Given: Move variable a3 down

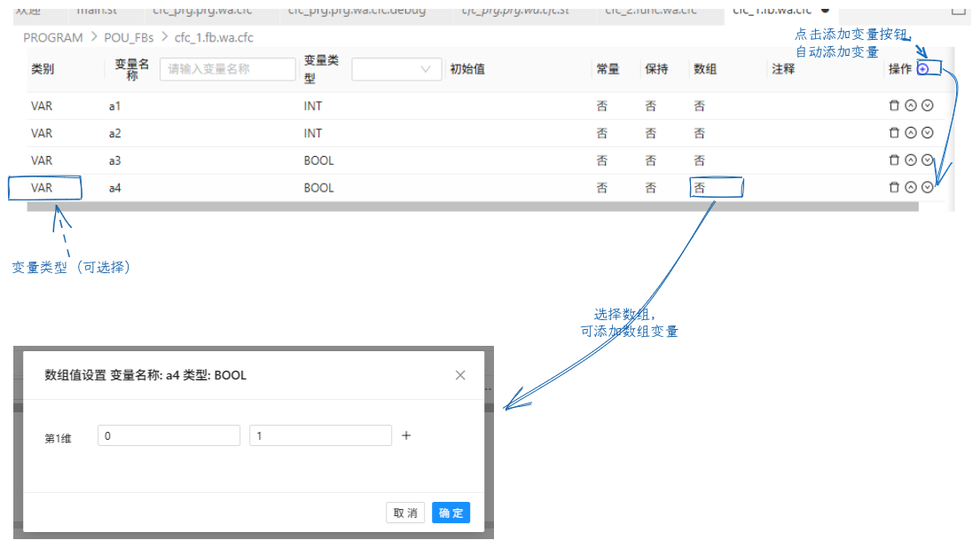Looking at the screenshot, I should [x=928, y=160].
